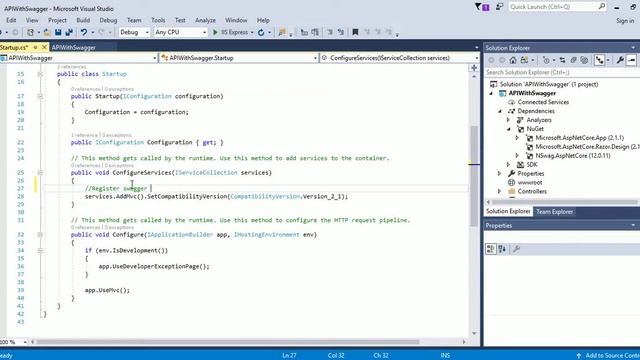Click the Open File folder icon
640x360 pixels.
47,32
